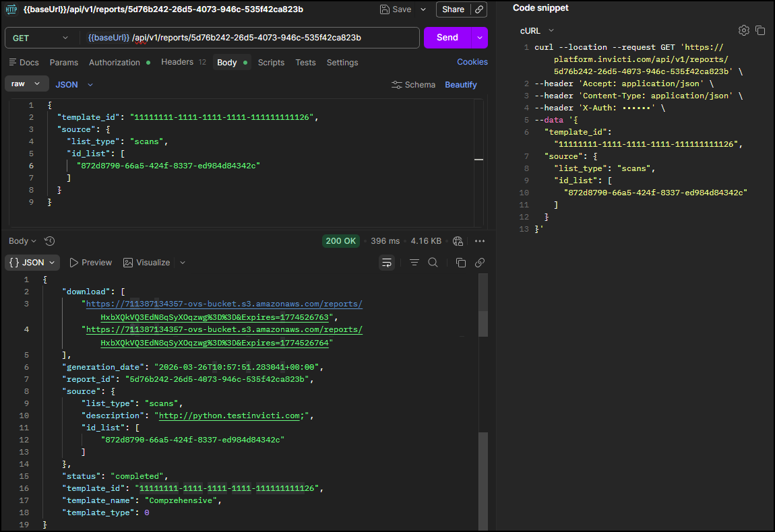
Task: Copy request link icon beside Share
Action: [479, 9]
